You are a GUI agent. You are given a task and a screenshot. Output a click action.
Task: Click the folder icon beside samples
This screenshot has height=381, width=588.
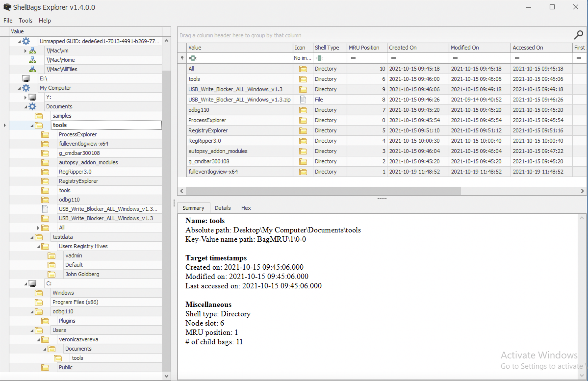pos(39,116)
